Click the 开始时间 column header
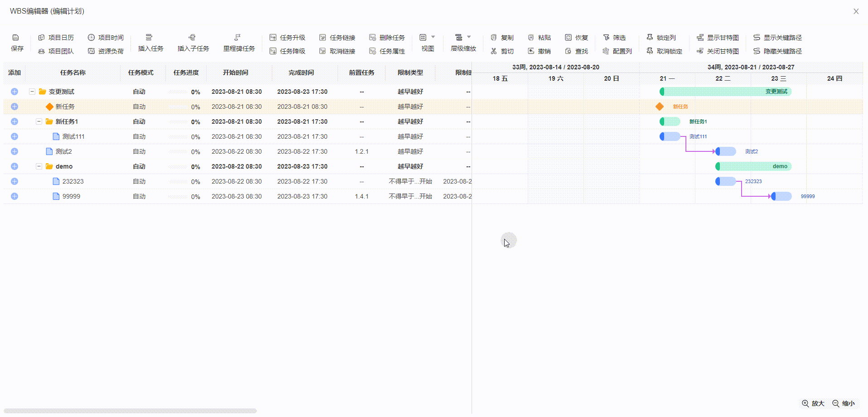 pos(235,73)
